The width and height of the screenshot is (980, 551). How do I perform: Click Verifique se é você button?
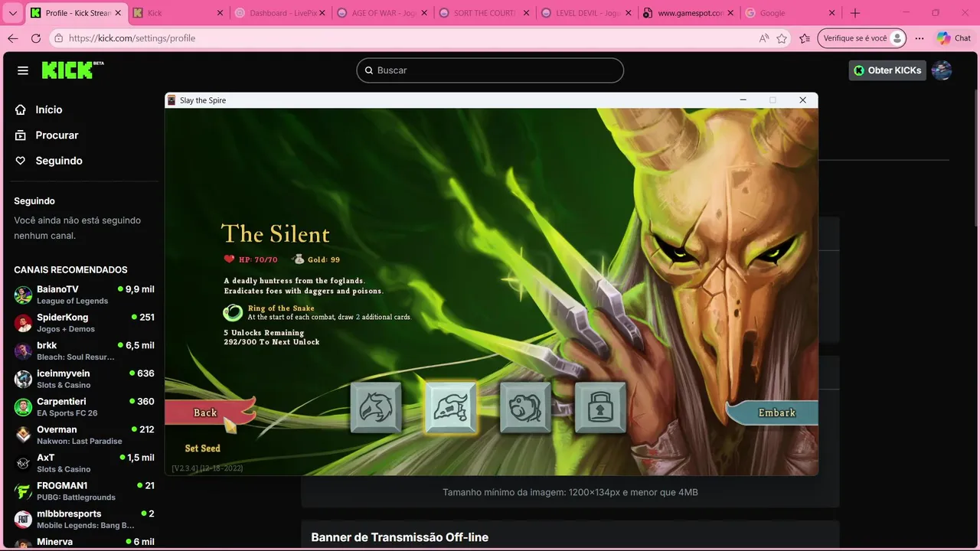tap(861, 38)
